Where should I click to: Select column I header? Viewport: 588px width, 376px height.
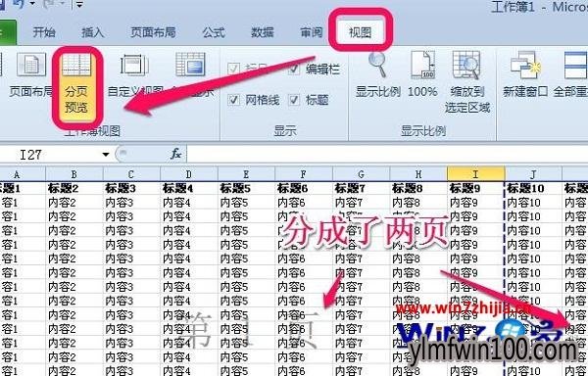point(476,174)
